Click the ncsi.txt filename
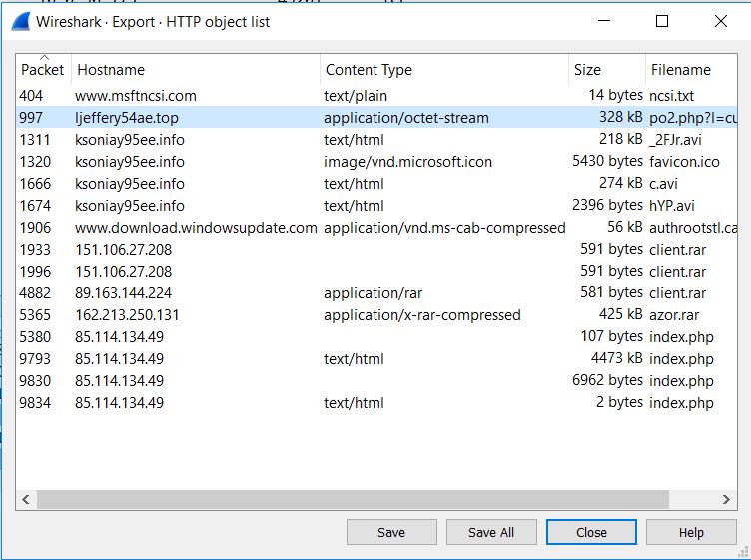 [671, 95]
